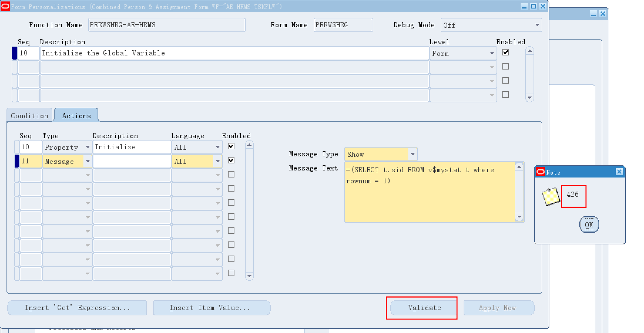The height and width of the screenshot is (333, 644).
Task: Click the Oracle icon in the Note dialog title
Action: pos(540,172)
